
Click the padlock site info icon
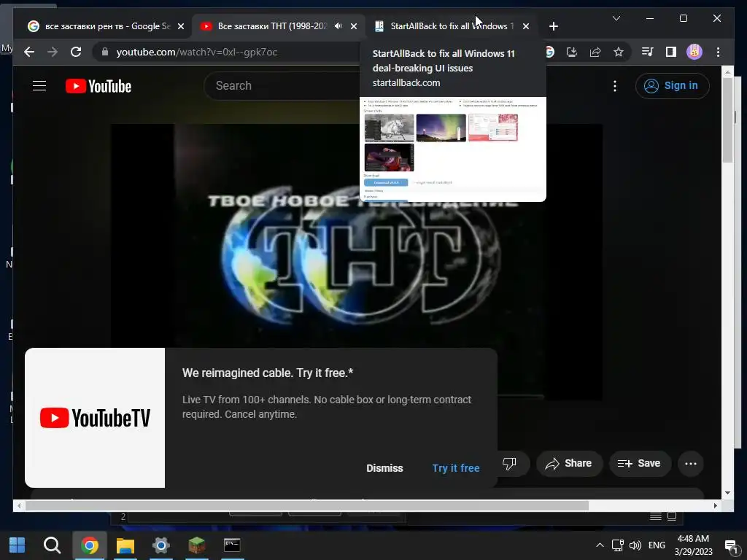(x=105, y=52)
